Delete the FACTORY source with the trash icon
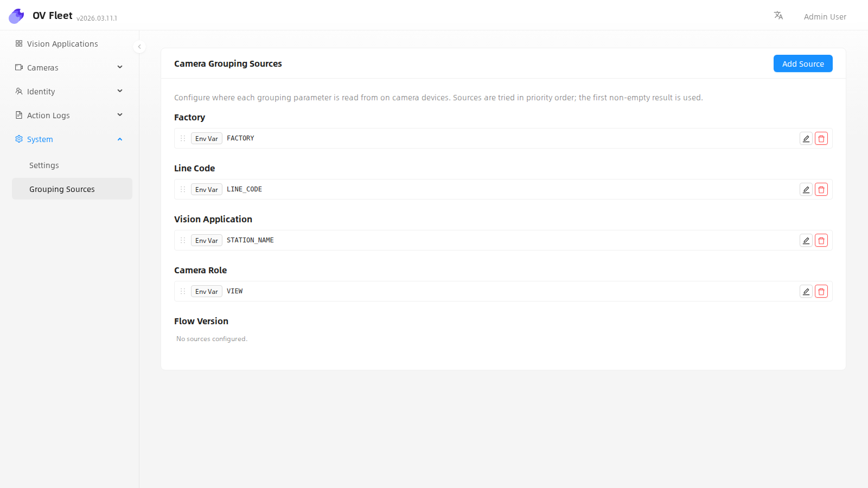Image resolution: width=868 pixels, height=488 pixels. pos(821,139)
